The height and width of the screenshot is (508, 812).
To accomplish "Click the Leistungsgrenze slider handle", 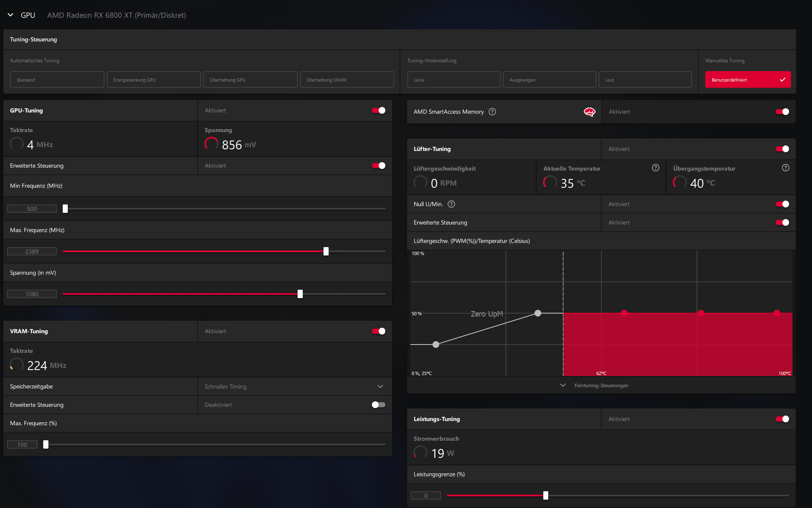I will (x=546, y=495).
